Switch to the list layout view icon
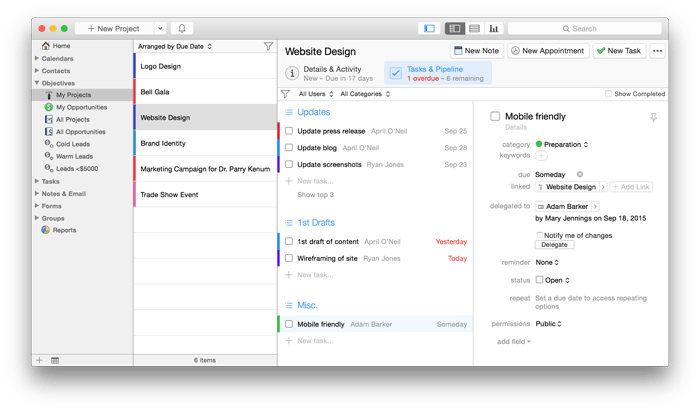The image size is (700, 411). [x=474, y=29]
